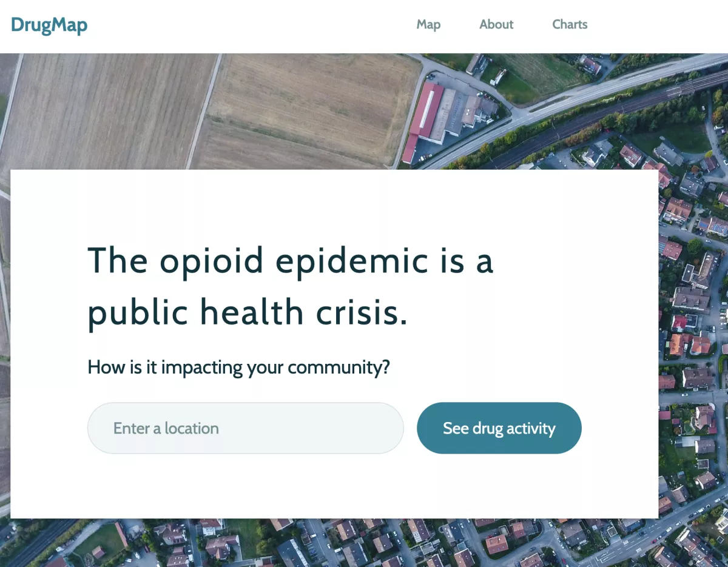Click the word health in the headline

coord(252,312)
